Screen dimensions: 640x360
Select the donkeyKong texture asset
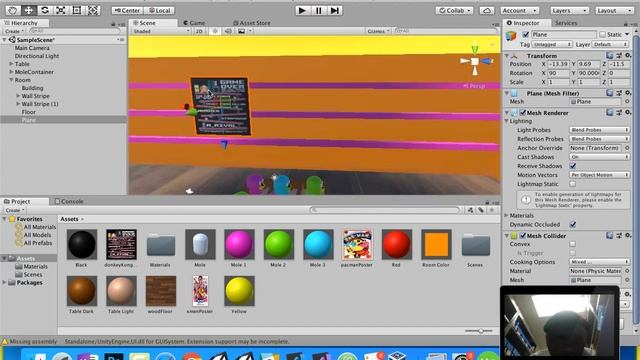(x=121, y=244)
